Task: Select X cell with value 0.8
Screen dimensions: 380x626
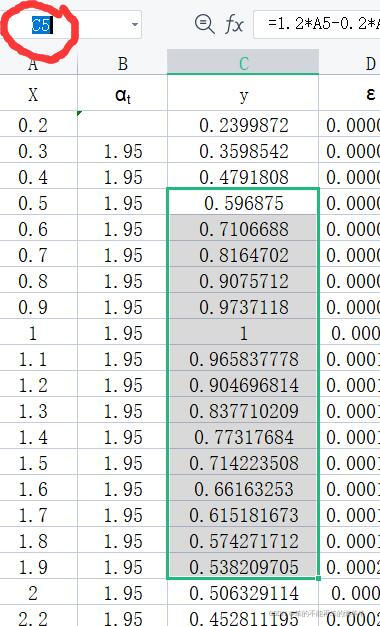Action: (x=39, y=281)
